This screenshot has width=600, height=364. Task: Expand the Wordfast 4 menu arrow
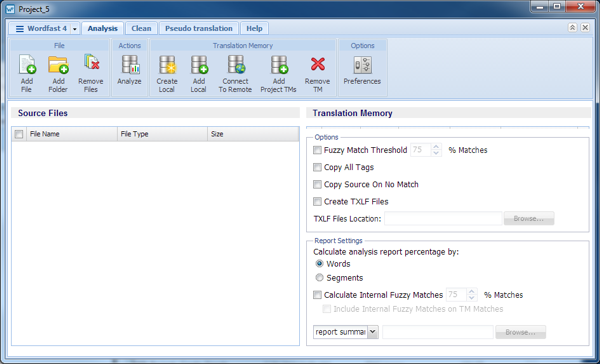75,29
